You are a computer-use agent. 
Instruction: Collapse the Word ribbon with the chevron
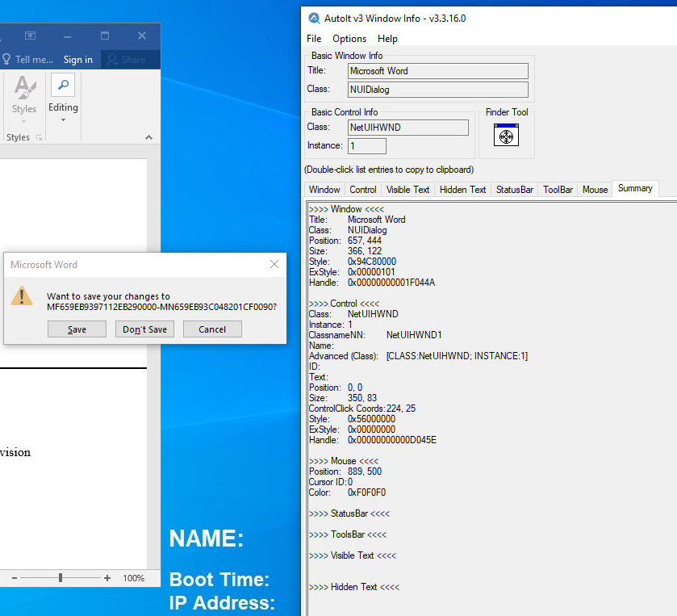click(x=149, y=137)
